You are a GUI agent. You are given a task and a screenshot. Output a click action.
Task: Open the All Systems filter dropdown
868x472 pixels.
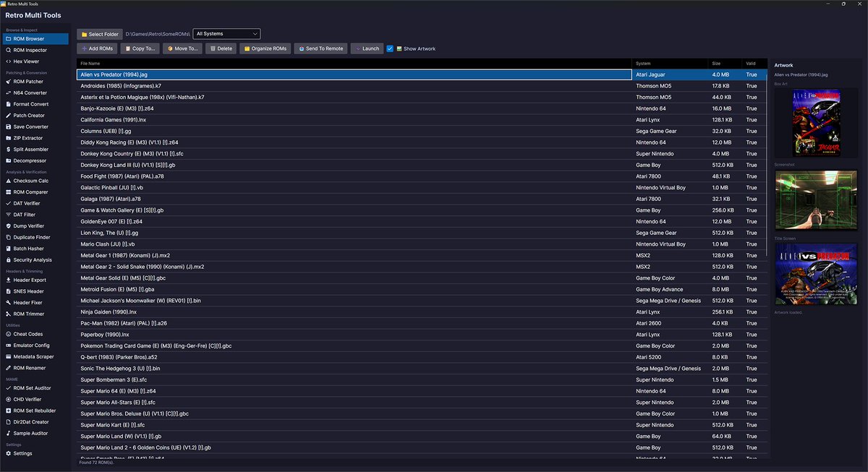tap(226, 34)
